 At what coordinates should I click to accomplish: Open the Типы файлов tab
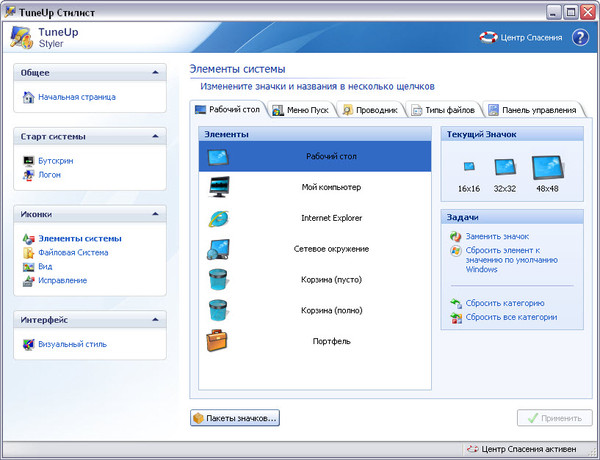point(443,110)
